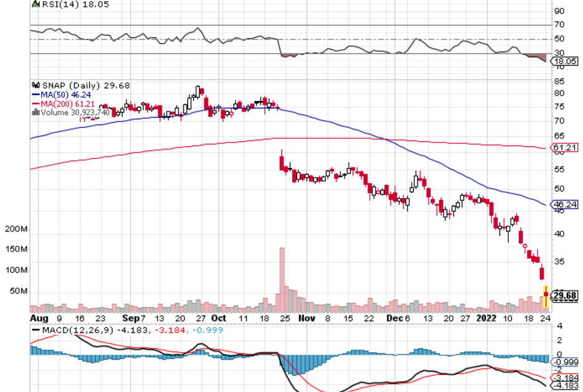Click the -4.183 MACD value tag
The width and height of the screenshot is (583, 392).
pos(564,387)
